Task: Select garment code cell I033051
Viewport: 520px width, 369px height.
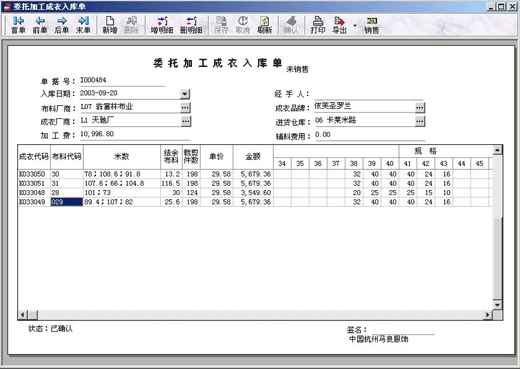Action: pyautogui.click(x=34, y=183)
